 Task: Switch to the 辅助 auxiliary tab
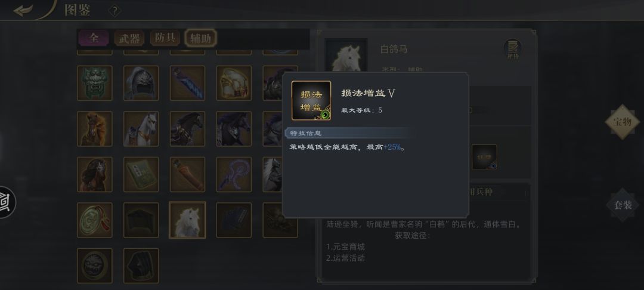(x=200, y=39)
